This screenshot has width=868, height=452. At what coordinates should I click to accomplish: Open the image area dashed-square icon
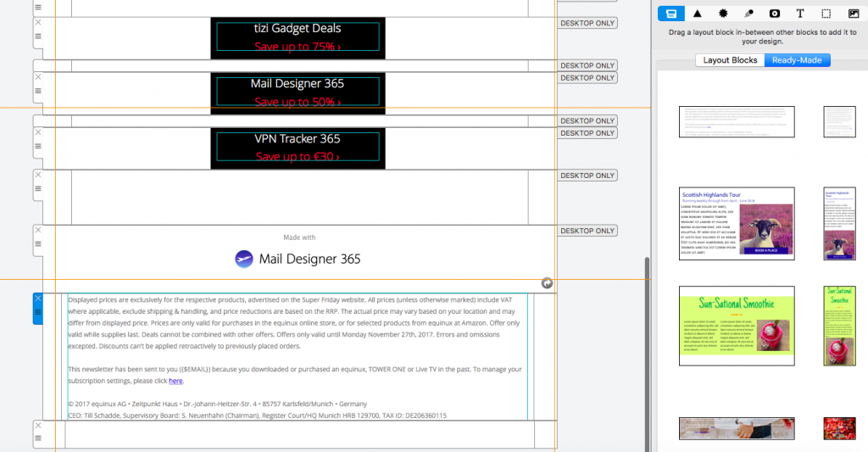[x=826, y=14]
